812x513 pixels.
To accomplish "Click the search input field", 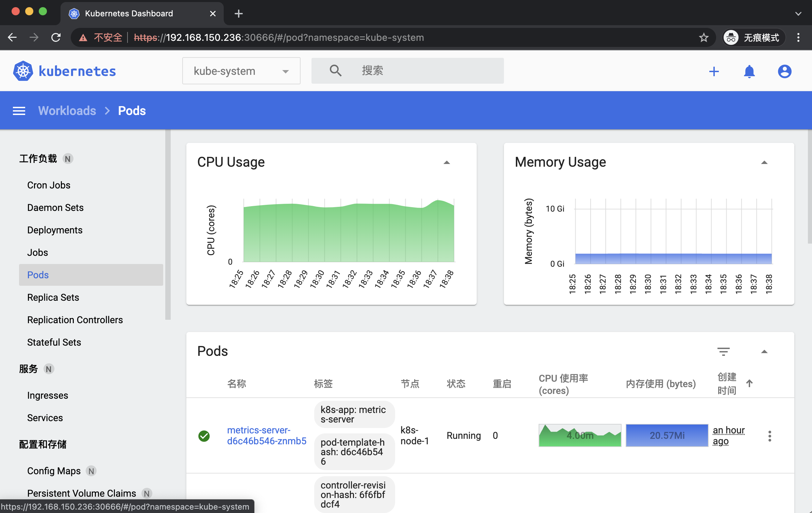I will click(407, 71).
